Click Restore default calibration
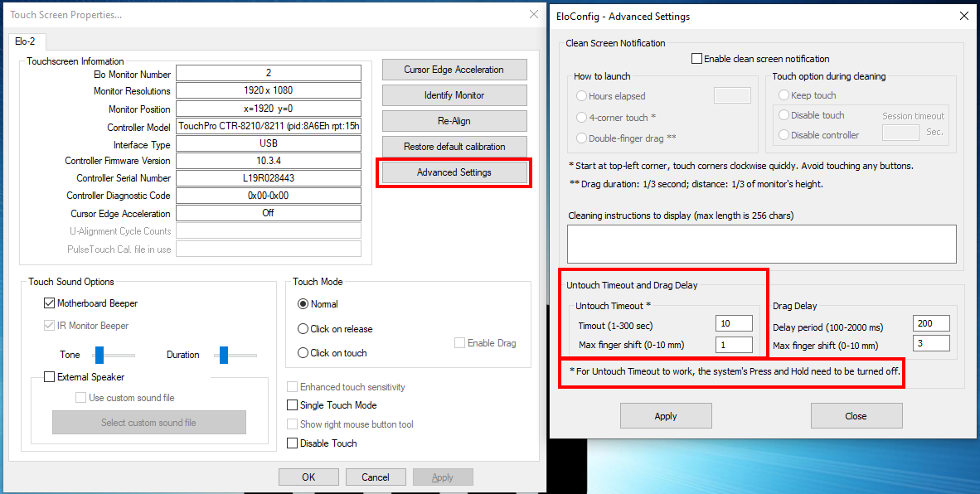Screen dimensions: 980x494 click(454, 146)
